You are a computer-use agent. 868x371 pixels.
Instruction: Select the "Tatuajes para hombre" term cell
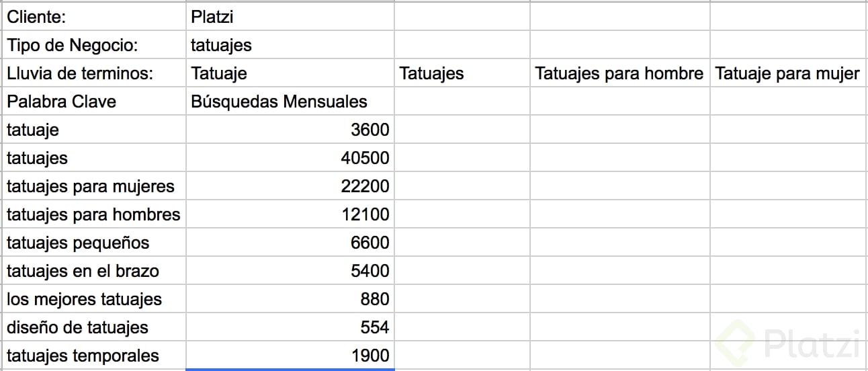point(619,73)
